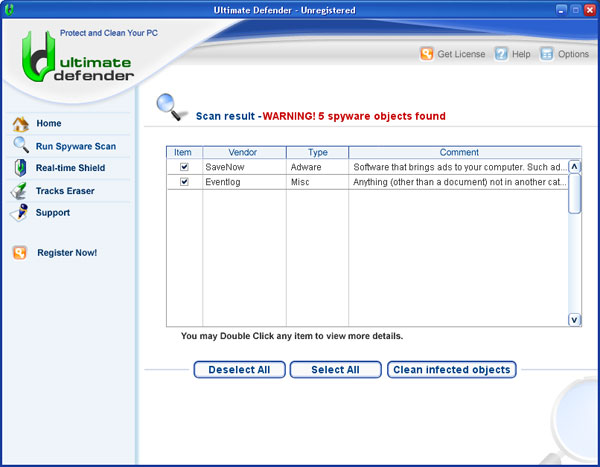The width and height of the screenshot is (600, 467).
Task: Uncheck the SaveNow item checkbox
Action: point(184,167)
